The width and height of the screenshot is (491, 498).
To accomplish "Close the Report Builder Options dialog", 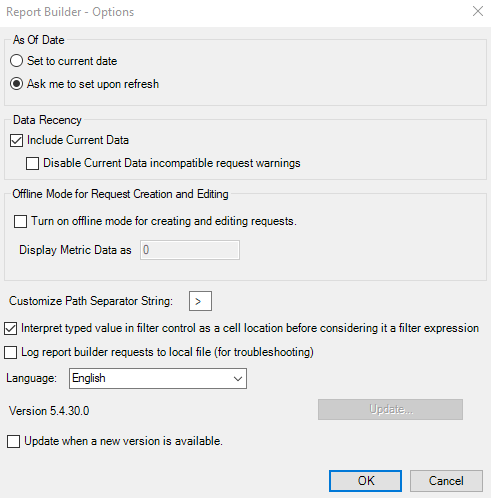I will tap(478, 11).
